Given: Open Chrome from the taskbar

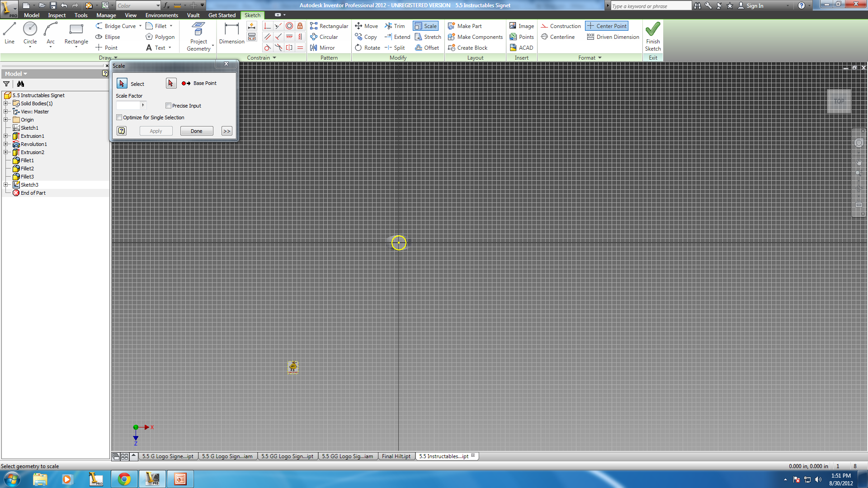Looking at the screenshot, I should [x=124, y=479].
